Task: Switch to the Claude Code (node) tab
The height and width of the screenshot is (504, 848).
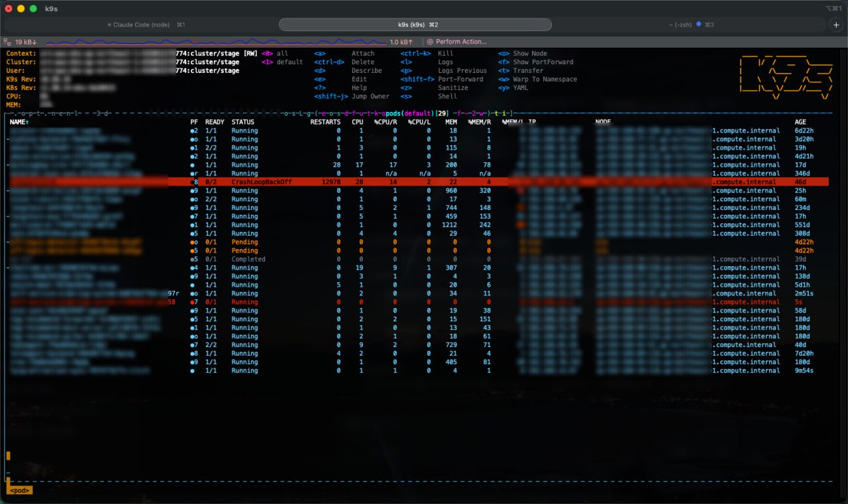Action: tap(142, 25)
